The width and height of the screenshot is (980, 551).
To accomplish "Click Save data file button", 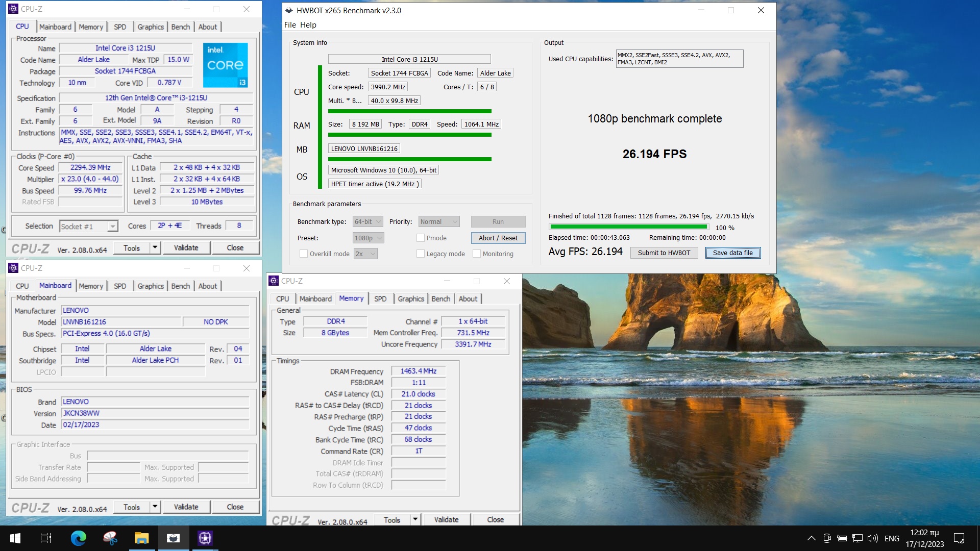I will point(733,253).
